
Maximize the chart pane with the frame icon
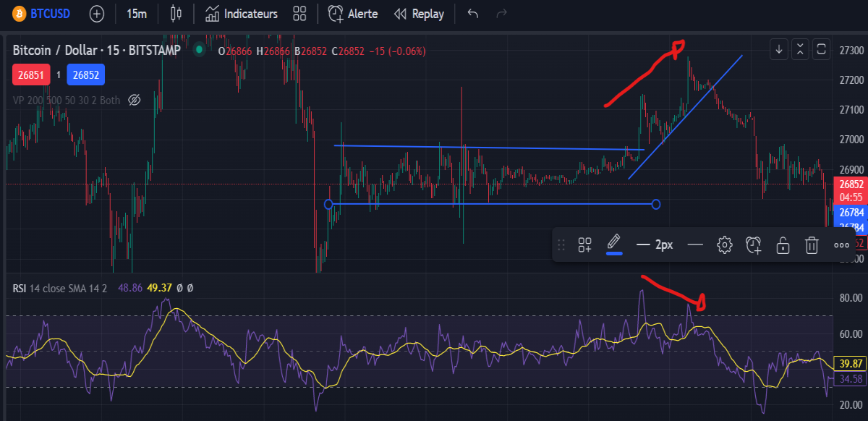(822, 49)
